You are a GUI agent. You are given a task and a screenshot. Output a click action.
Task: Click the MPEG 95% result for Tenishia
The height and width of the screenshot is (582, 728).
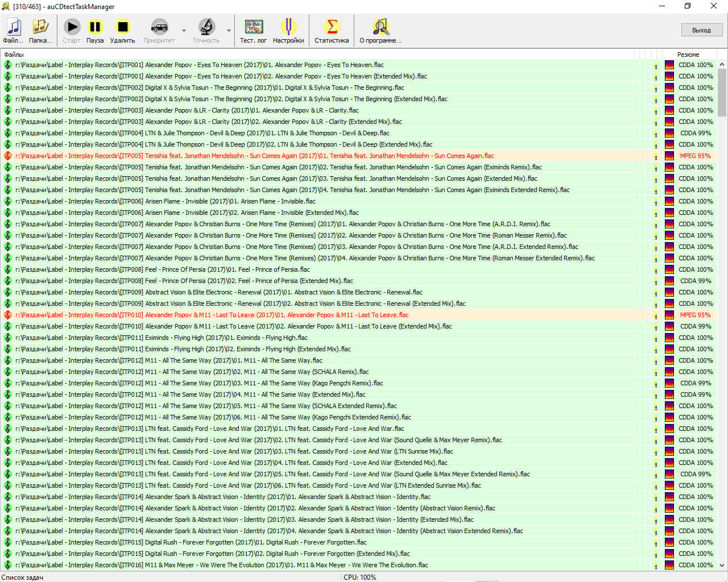[695, 156]
